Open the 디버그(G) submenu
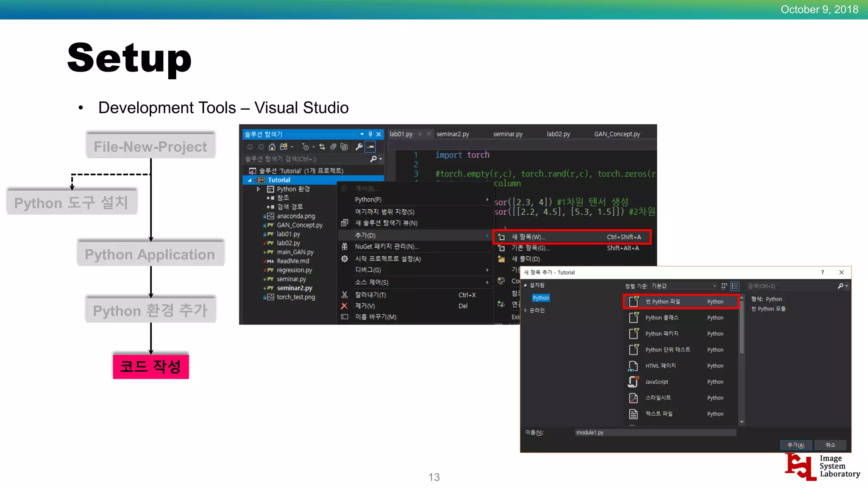Image resolution: width=868 pixels, height=488 pixels. click(415, 270)
